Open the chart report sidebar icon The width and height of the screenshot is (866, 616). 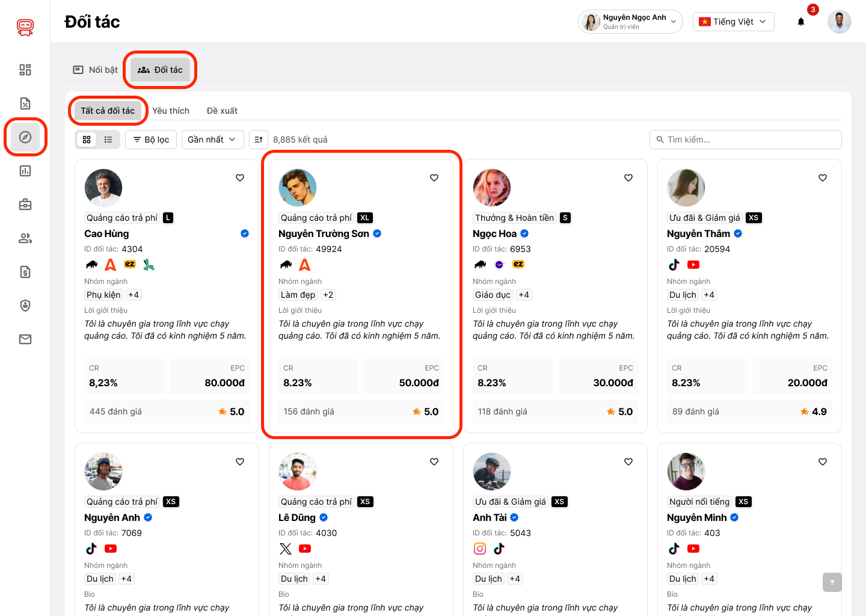tap(25, 171)
